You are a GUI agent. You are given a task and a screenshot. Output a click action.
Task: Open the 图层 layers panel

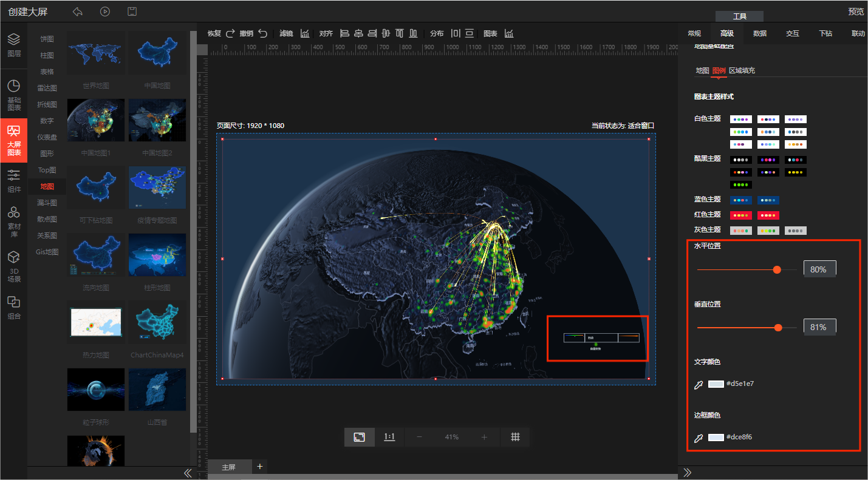point(14,46)
